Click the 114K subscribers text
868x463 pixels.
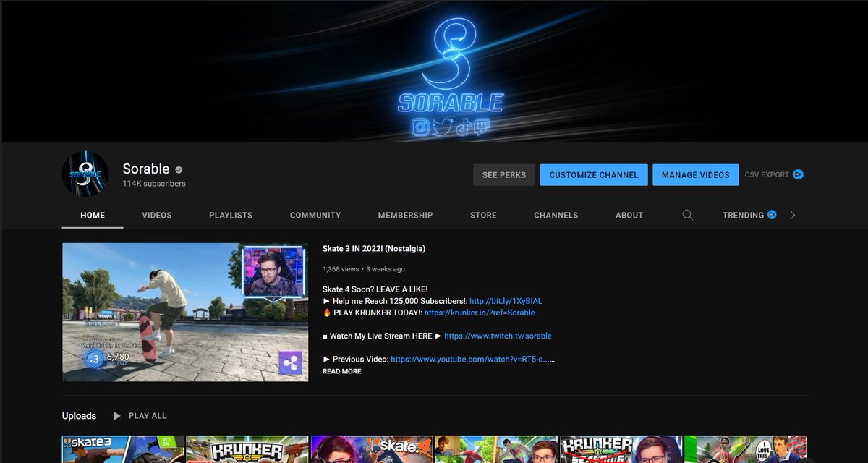coord(154,184)
